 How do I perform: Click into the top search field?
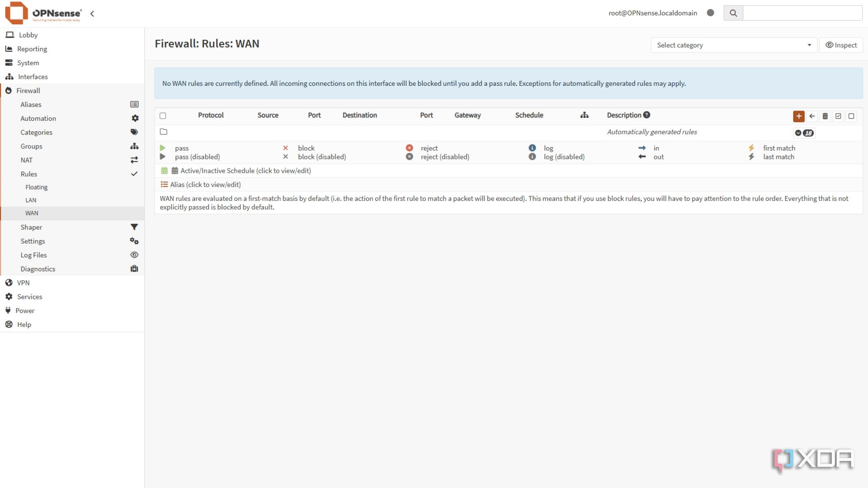[802, 13]
